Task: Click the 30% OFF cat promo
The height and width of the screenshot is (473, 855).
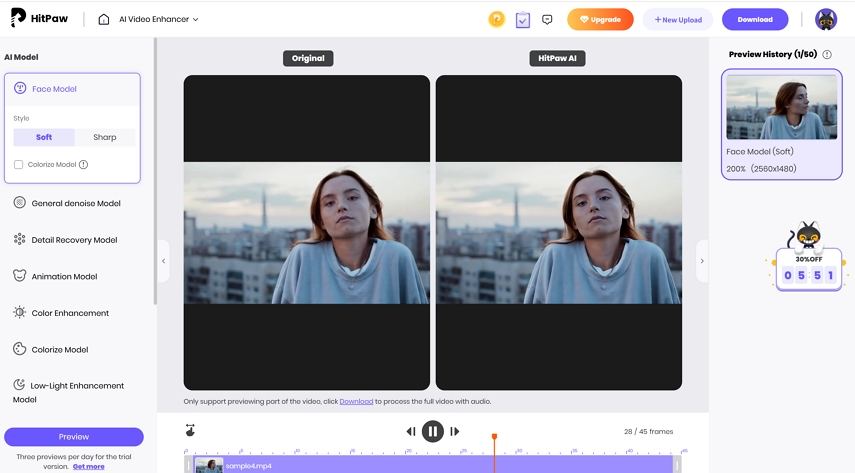Action: click(x=809, y=256)
